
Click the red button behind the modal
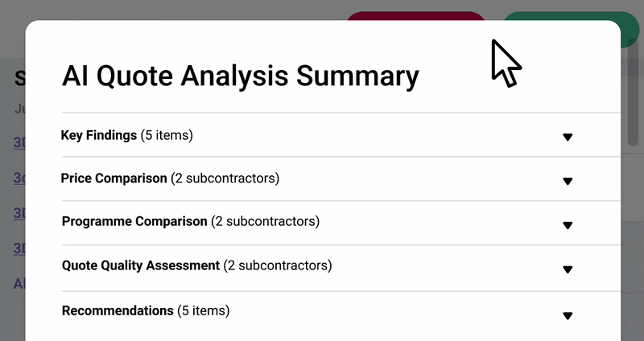416,16
